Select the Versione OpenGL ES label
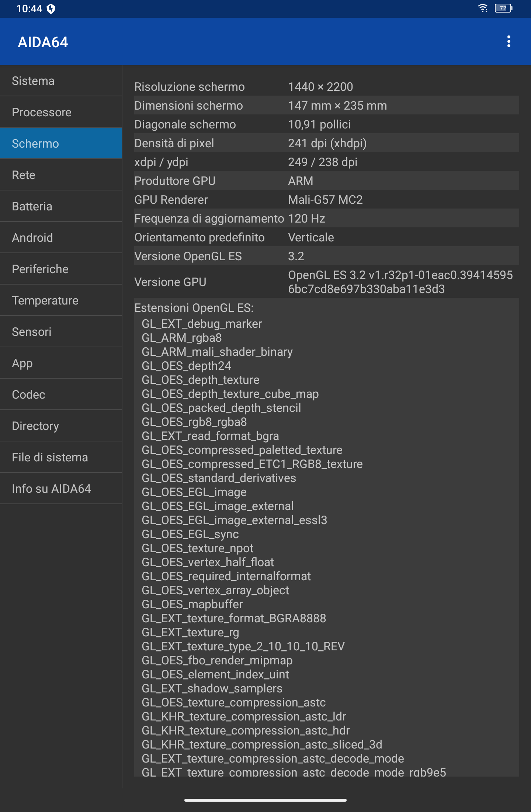 pos(188,256)
